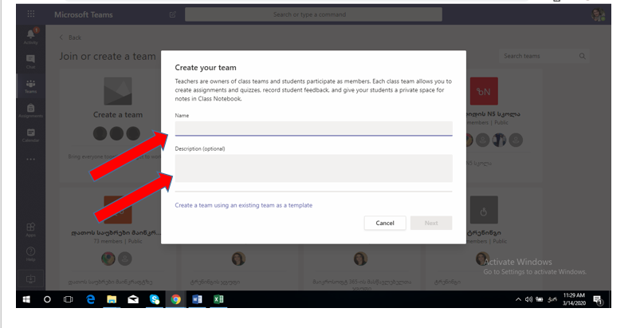Click into Search or type a command box
The height and width of the screenshot is (328, 644).
click(x=313, y=14)
